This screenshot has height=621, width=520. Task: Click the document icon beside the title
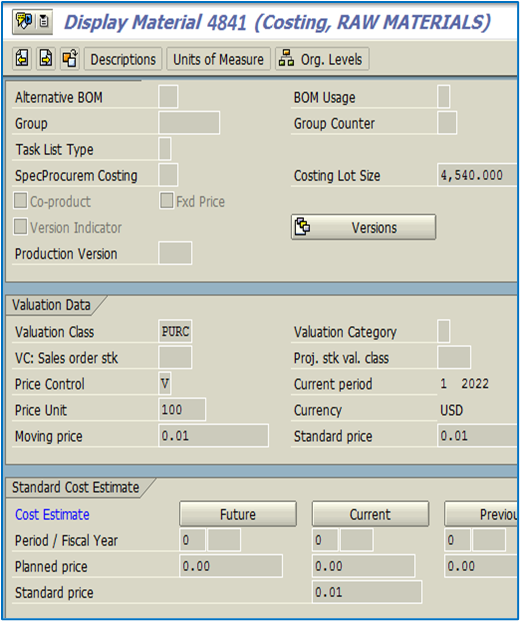point(44,21)
